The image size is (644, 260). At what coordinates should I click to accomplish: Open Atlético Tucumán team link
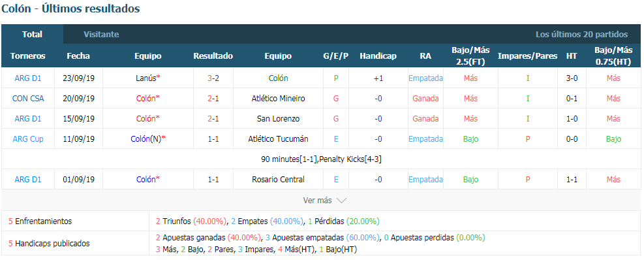[x=278, y=139]
